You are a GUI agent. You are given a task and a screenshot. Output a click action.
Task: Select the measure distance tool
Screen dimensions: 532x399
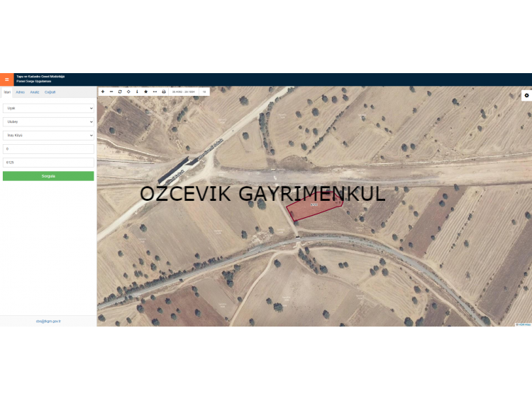pyautogui.click(x=155, y=92)
